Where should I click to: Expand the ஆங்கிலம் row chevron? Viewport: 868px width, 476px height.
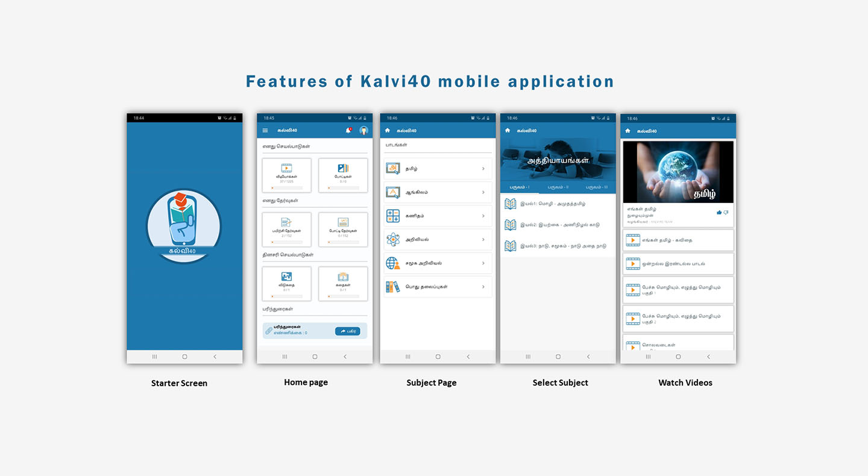click(483, 192)
